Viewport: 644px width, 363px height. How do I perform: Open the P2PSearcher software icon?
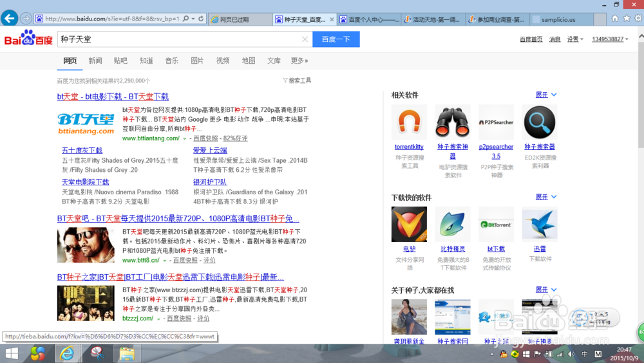[496, 122]
